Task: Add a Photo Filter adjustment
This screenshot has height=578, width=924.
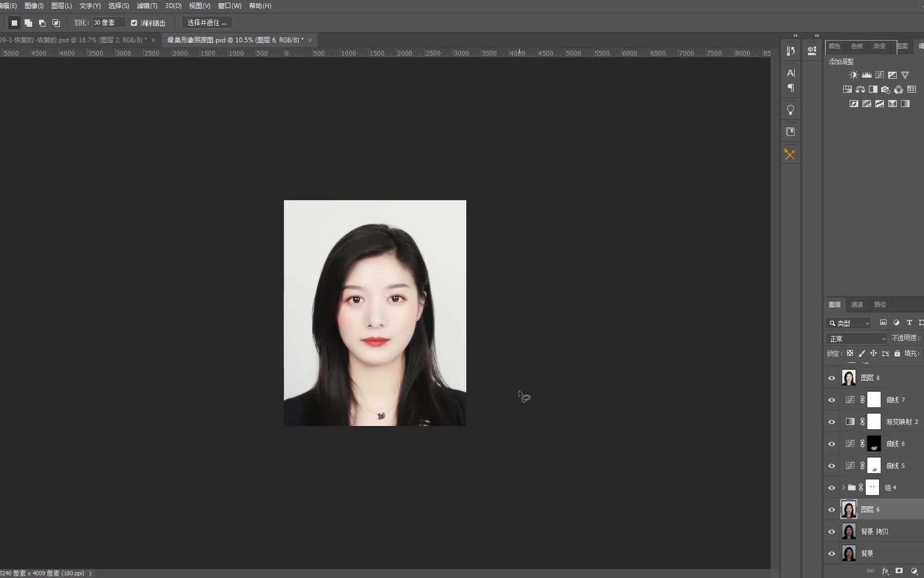Action: (885, 89)
